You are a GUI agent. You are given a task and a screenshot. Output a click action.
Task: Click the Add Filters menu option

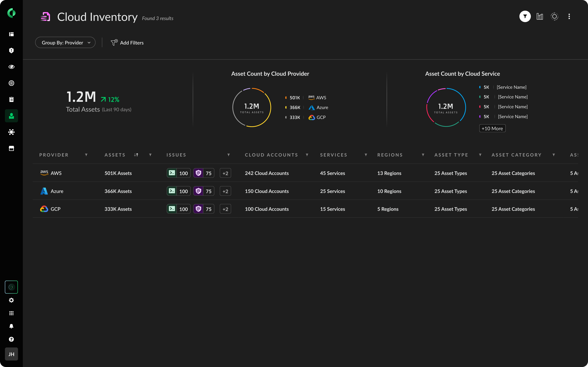point(127,42)
